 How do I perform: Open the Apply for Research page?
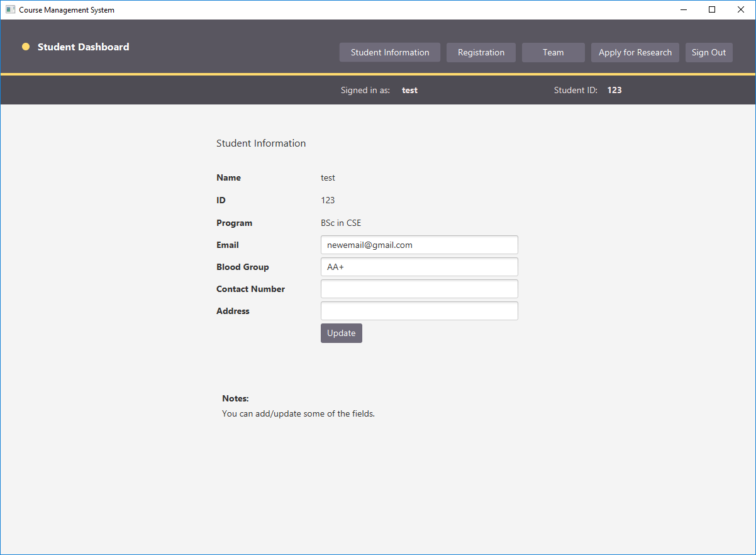click(x=635, y=52)
